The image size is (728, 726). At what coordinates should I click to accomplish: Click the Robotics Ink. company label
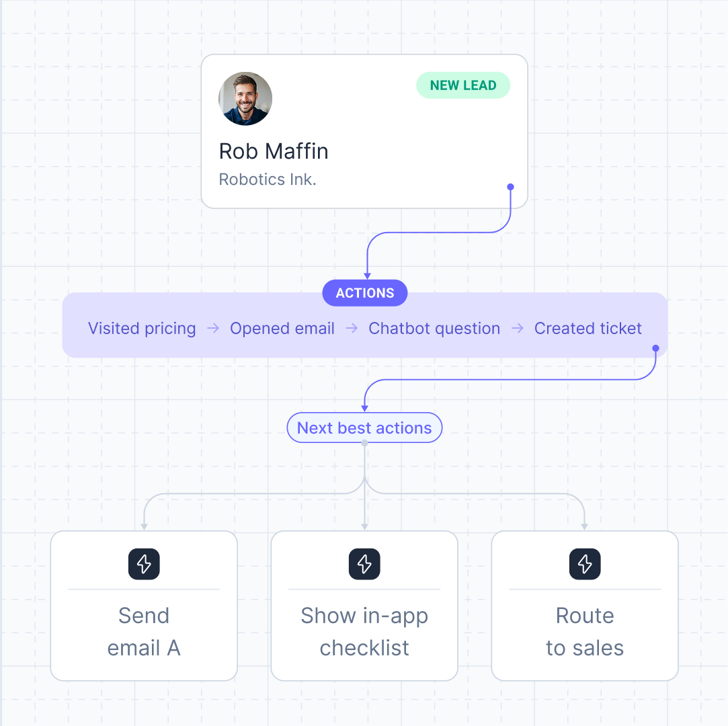(268, 180)
